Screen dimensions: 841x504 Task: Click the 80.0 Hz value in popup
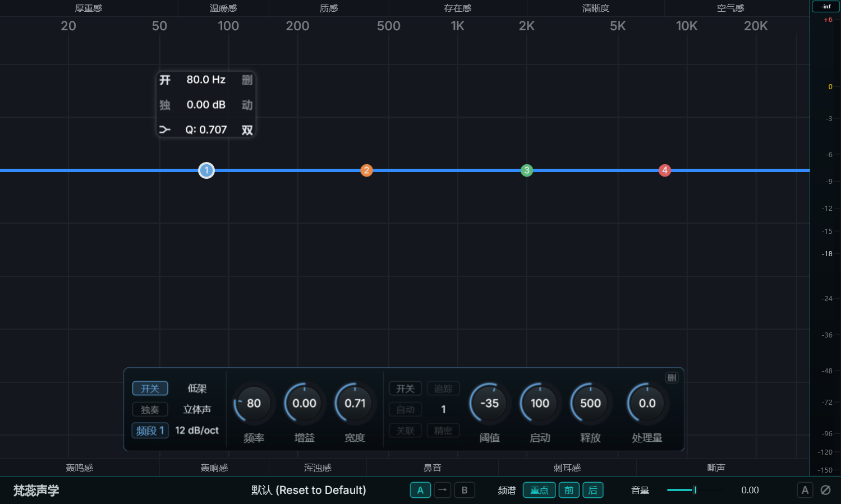[x=206, y=80]
